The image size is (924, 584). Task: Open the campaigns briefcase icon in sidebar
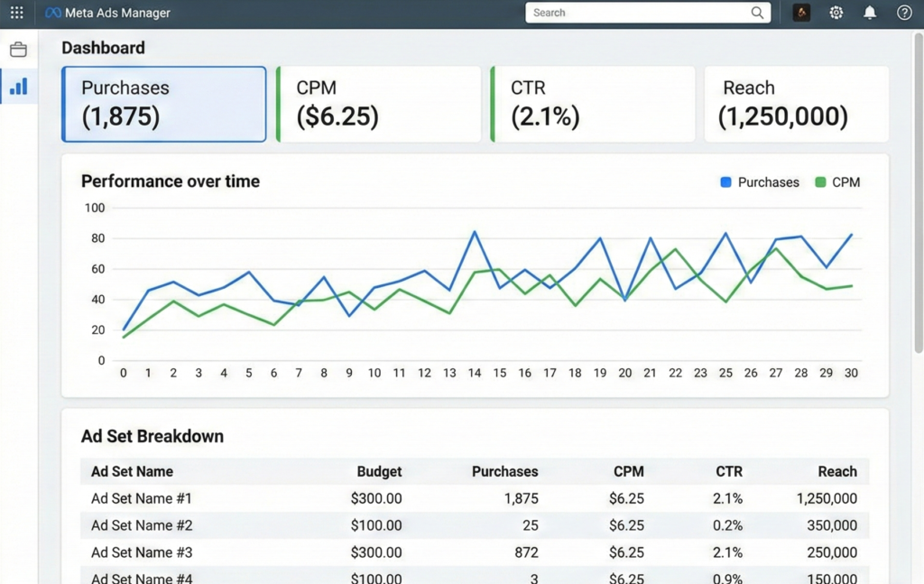pos(18,50)
